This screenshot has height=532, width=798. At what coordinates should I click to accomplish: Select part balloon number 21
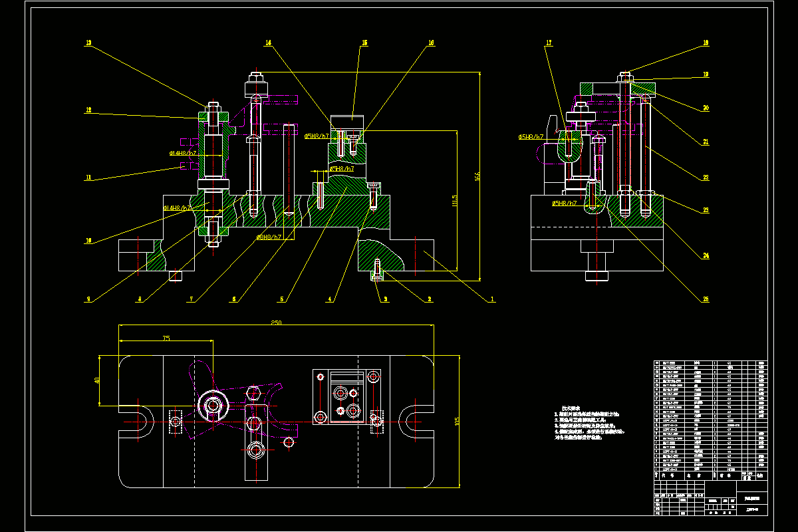click(x=706, y=142)
